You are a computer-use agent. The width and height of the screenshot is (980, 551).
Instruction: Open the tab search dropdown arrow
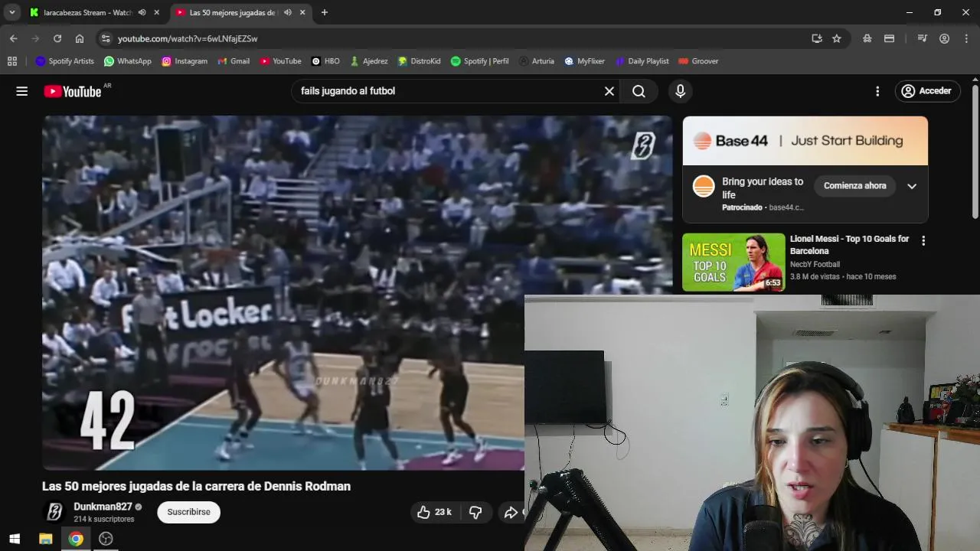[x=12, y=12]
